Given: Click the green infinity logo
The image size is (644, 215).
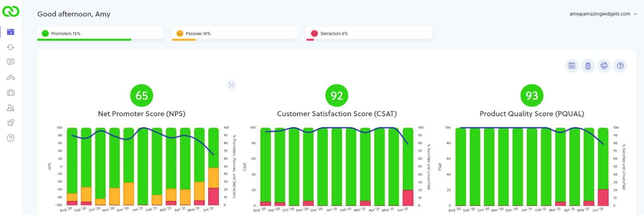Looking at the screenshot, I should (11, 11).
